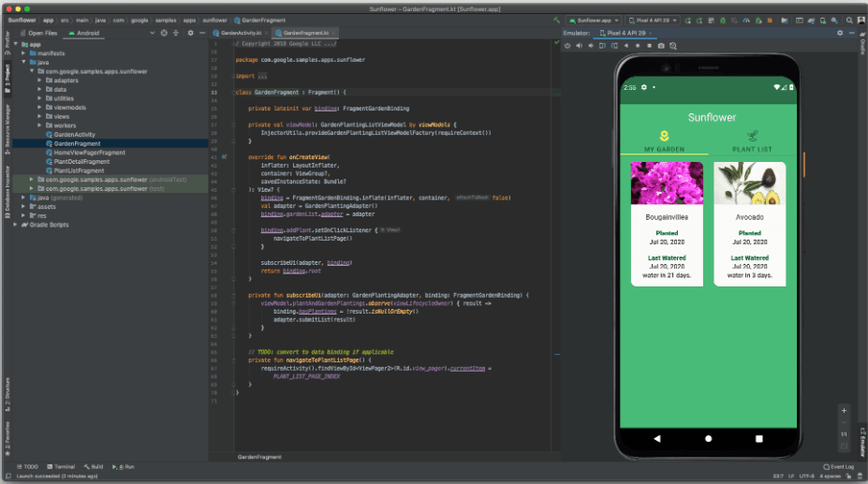Toggle the Resource Manager side panel

[x=7, y=126]
